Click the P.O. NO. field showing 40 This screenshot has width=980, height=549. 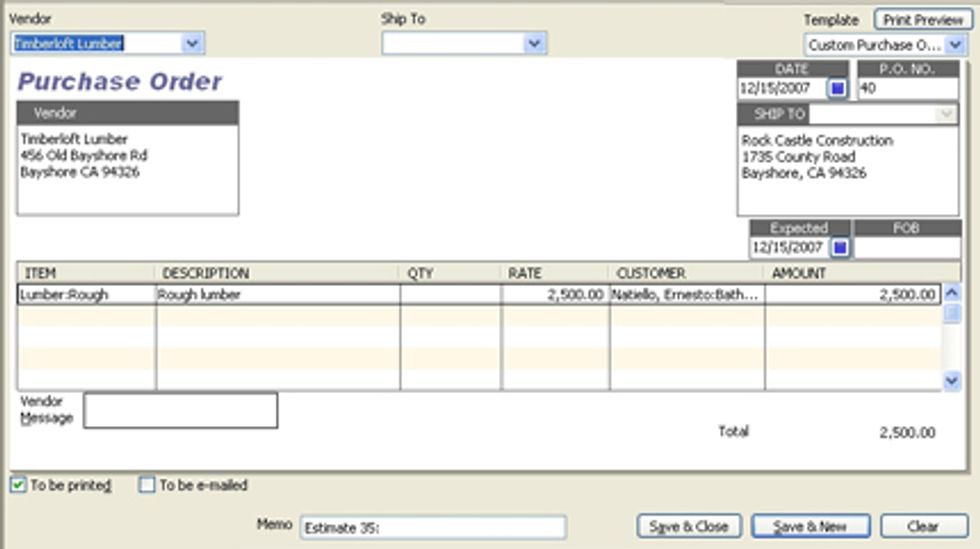908,88
